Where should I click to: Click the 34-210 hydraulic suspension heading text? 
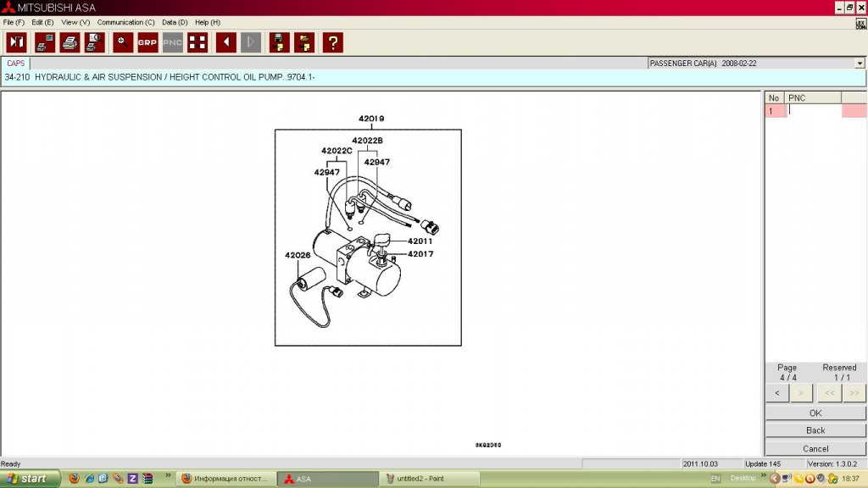click(159, 77)
